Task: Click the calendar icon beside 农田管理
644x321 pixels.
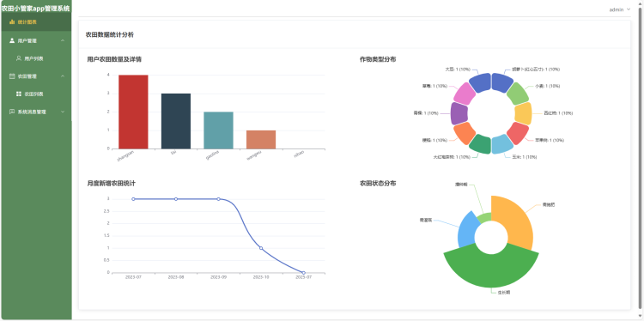Action: point(12,76)
